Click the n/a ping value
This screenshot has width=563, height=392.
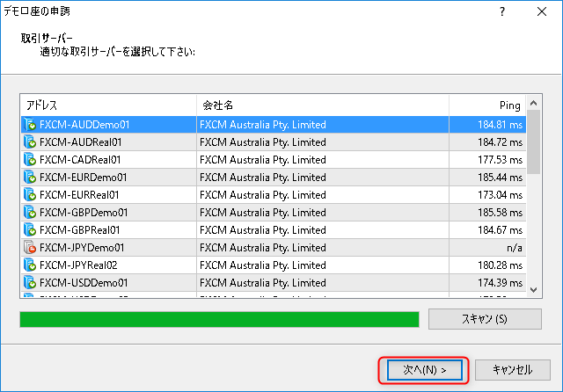coord(514,248)
